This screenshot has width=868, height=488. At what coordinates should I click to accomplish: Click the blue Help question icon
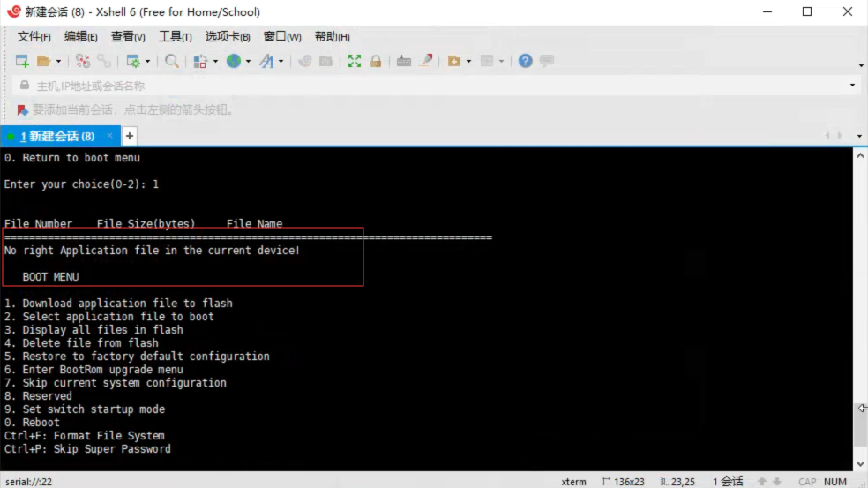(x=526, y=61)
